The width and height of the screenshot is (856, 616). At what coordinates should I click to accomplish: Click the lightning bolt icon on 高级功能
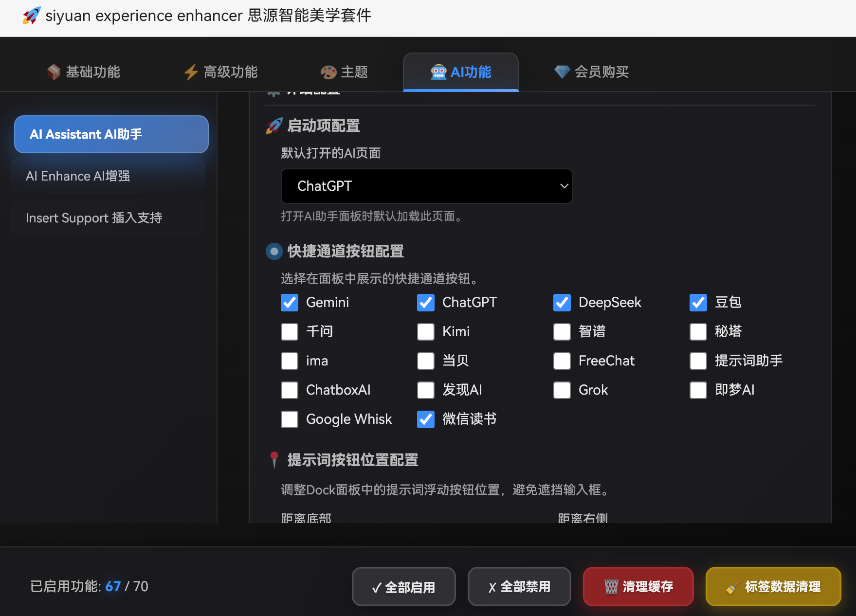[x=191, y=72]
